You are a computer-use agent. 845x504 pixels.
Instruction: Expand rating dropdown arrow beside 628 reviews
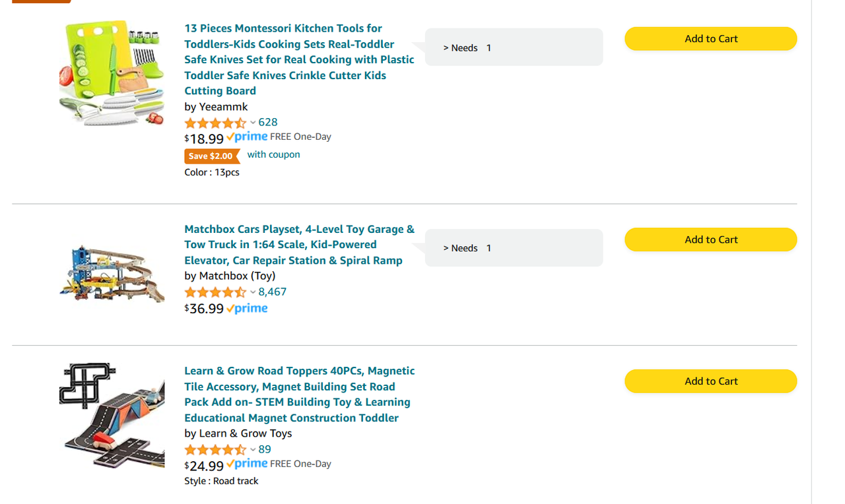[253, 123]
